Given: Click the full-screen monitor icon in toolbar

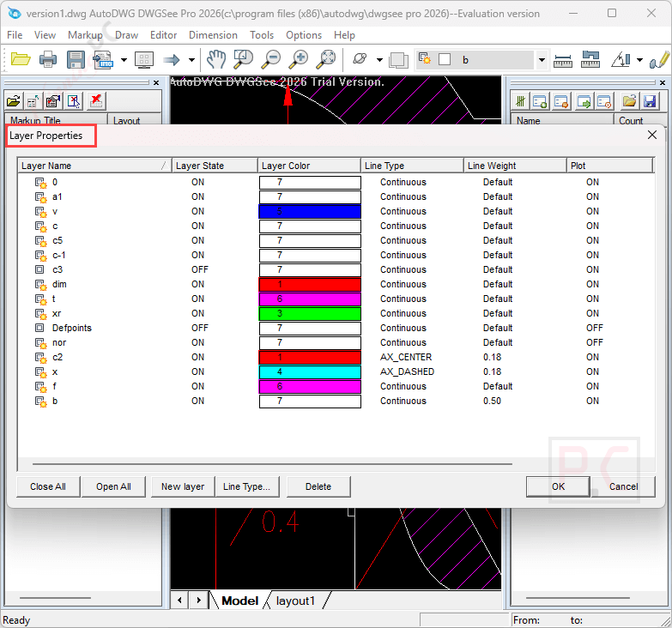Looking at the screenshot, I should click(144, 59).
